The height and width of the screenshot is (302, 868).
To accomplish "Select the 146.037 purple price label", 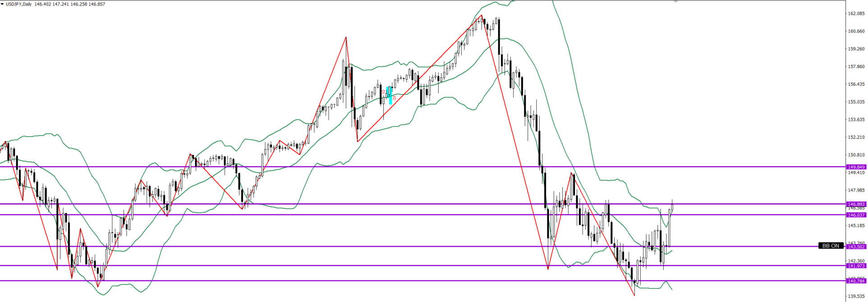I will [856, 215].
